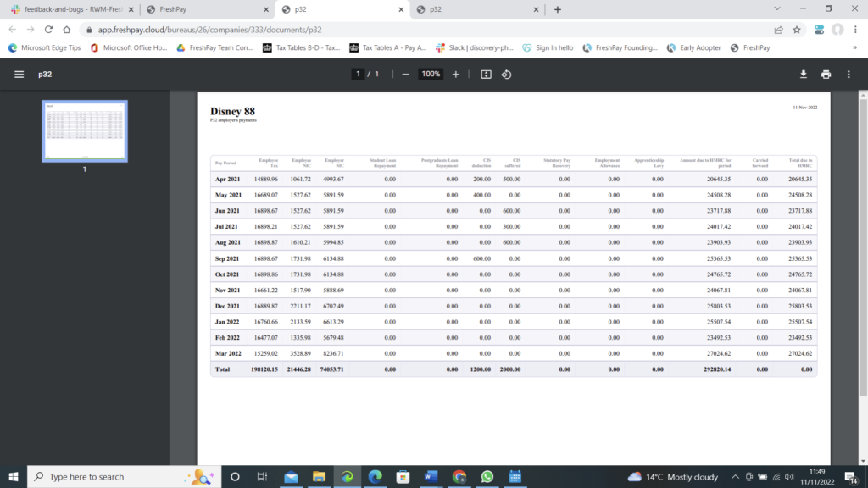Bookmark this page with the star

pos(797,30)
